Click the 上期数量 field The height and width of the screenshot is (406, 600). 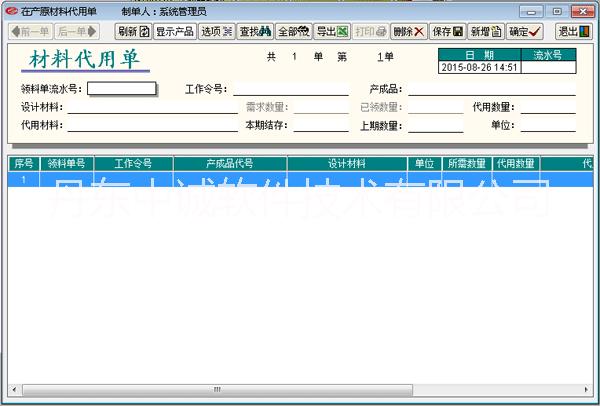tap(435, 125)
